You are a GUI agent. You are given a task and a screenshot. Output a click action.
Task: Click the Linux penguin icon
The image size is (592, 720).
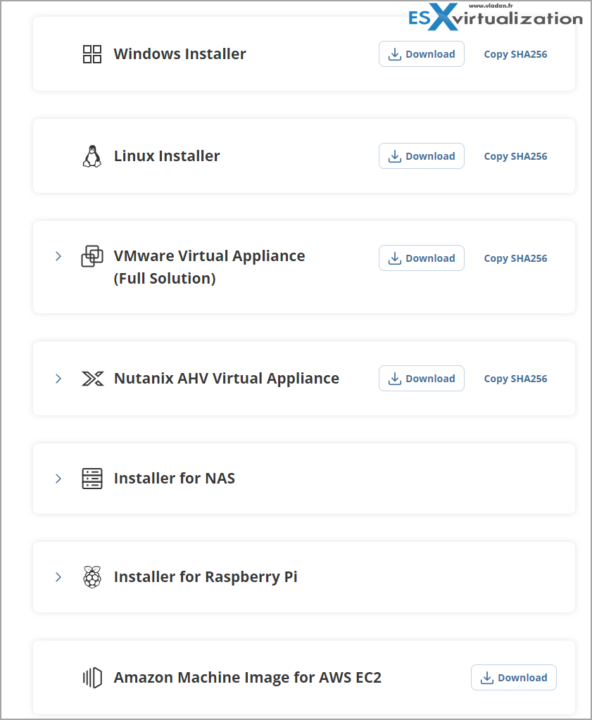pos(92,156)
